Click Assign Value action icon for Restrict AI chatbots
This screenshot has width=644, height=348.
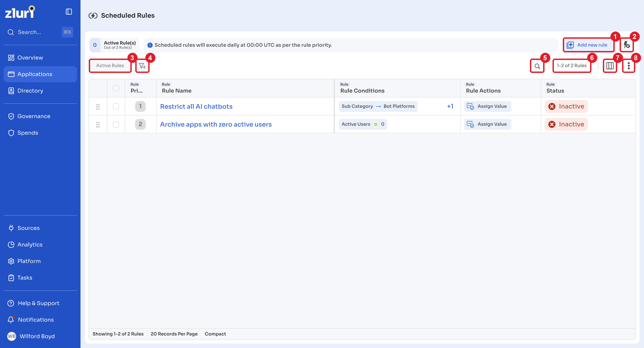click(x=470, y=106)
